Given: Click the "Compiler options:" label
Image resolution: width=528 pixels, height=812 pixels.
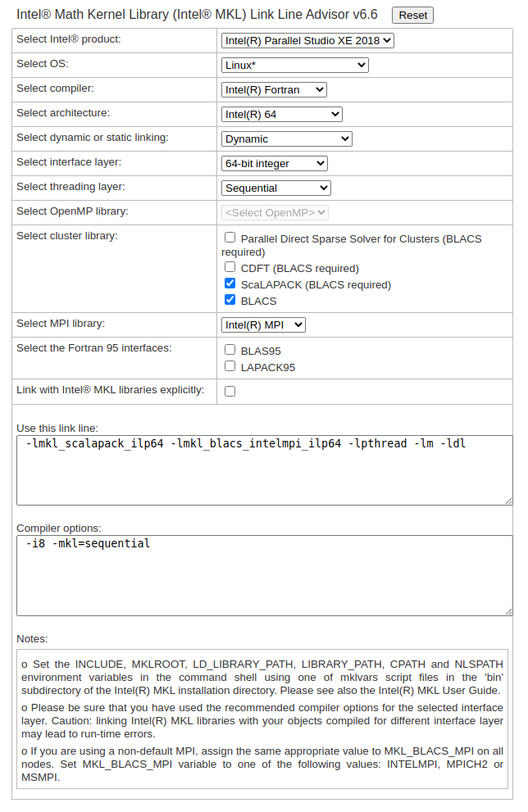Looking at the screenshot, I should click(58, 528).
